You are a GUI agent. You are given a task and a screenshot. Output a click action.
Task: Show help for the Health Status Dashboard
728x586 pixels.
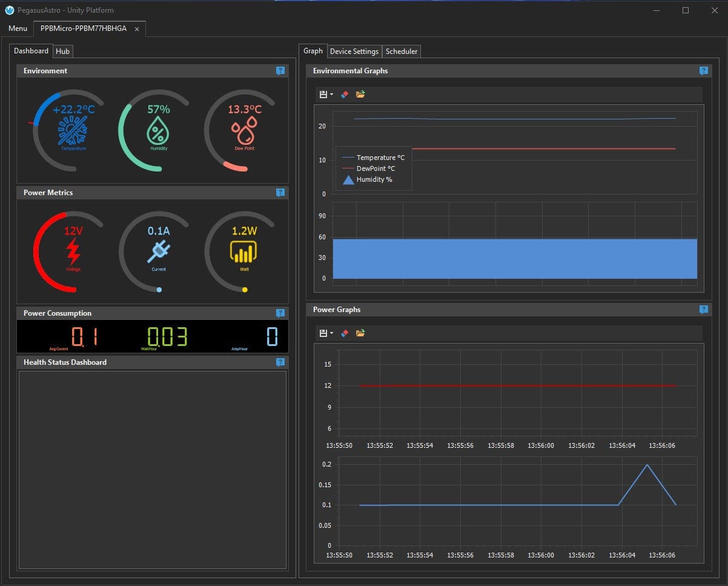coord(280,362)
